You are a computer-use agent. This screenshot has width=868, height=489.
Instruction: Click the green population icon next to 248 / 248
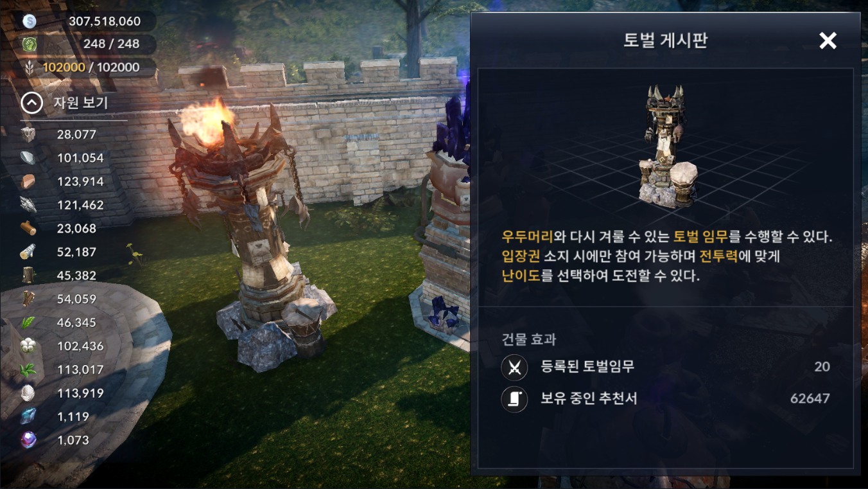(x=30, y=44)
